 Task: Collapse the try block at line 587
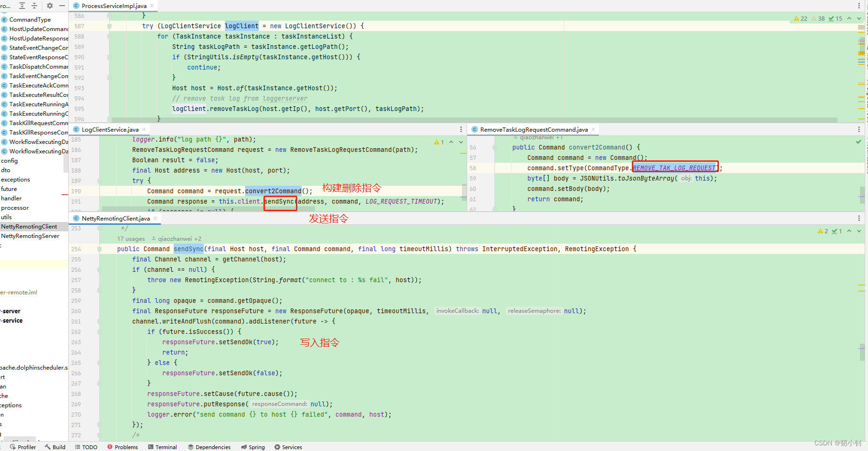click(109, 26)
